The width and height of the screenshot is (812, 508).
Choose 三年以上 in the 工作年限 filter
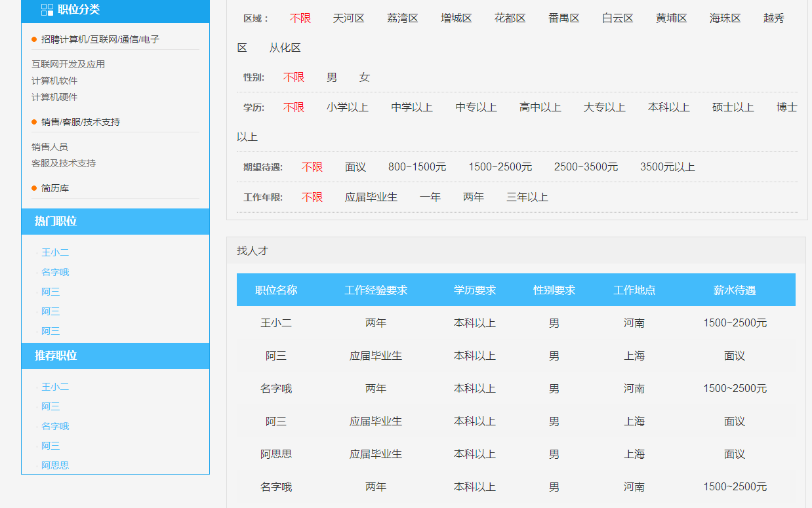point(527,197)
